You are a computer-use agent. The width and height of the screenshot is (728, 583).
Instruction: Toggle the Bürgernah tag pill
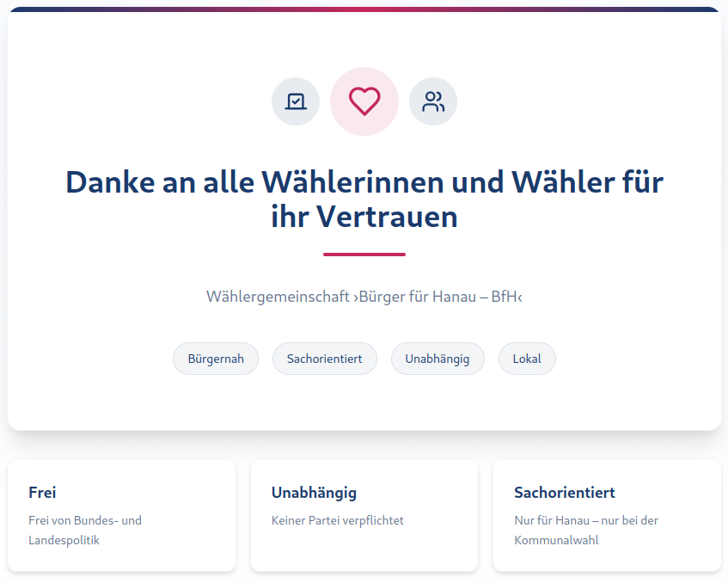[x=216, y=359]
